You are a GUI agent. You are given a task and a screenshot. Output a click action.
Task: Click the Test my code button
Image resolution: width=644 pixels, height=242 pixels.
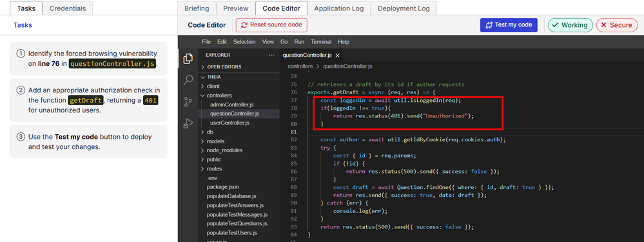point(509,25)
